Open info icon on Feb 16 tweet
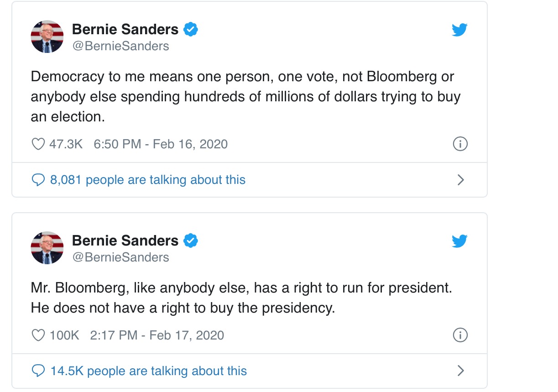This screenshot has width=558, height=392. (x=460, y=144)
